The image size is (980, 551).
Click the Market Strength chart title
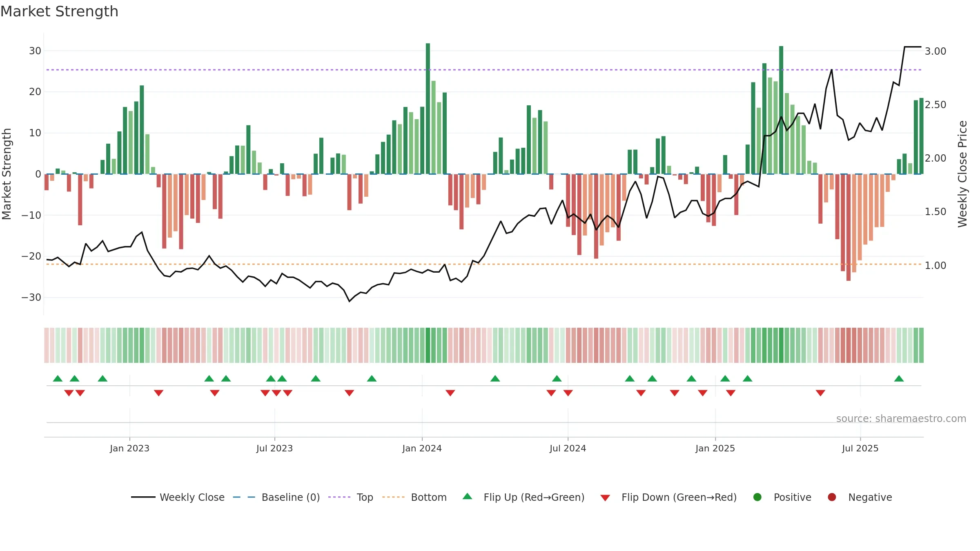coord(59,11)
